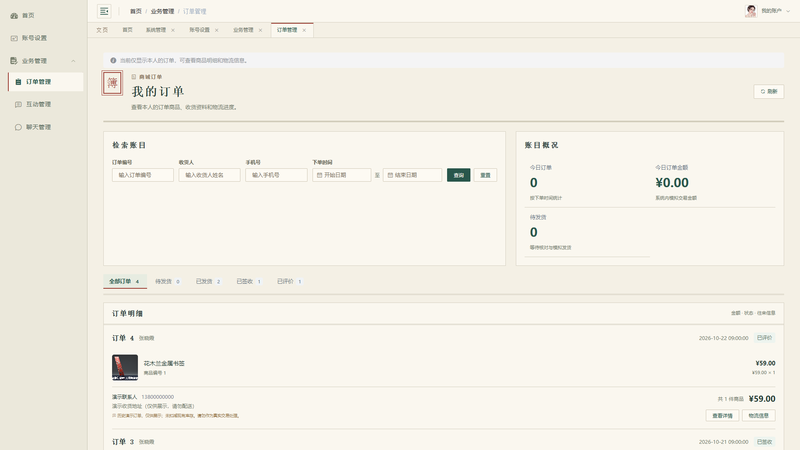The image size is (800, 450).
Task: Click the 花木兰金属书签 product name
Action: click(164, 363)
